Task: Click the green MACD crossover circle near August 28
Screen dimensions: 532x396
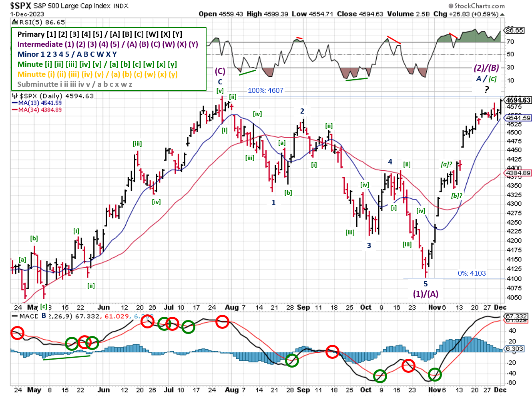Action: (x=292, y=360)
